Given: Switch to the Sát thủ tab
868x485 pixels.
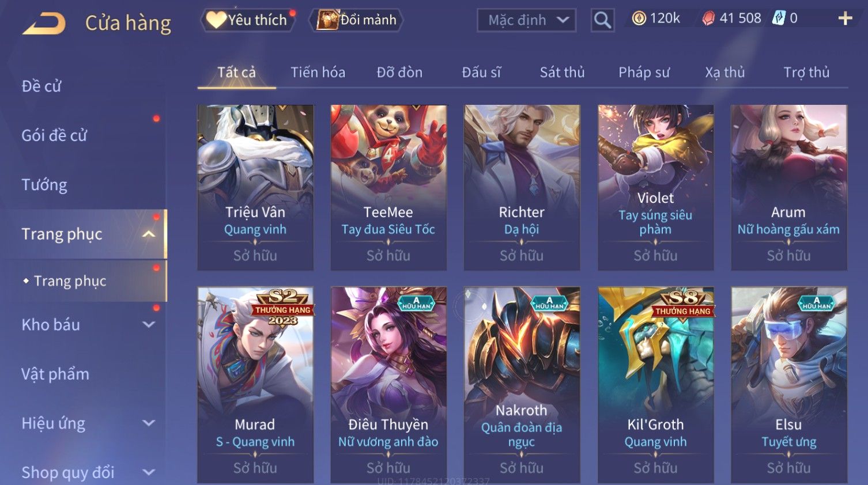Looking at the screenshot, I should point(562,72).
